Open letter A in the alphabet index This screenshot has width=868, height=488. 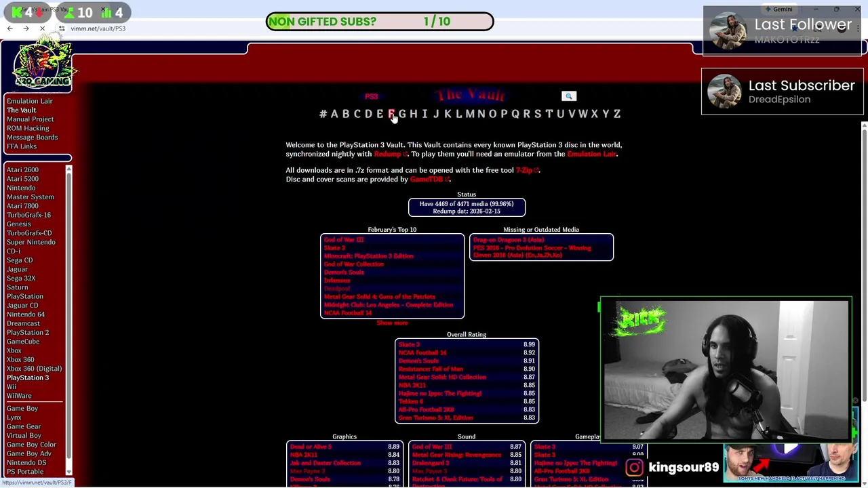coord(334,114)
